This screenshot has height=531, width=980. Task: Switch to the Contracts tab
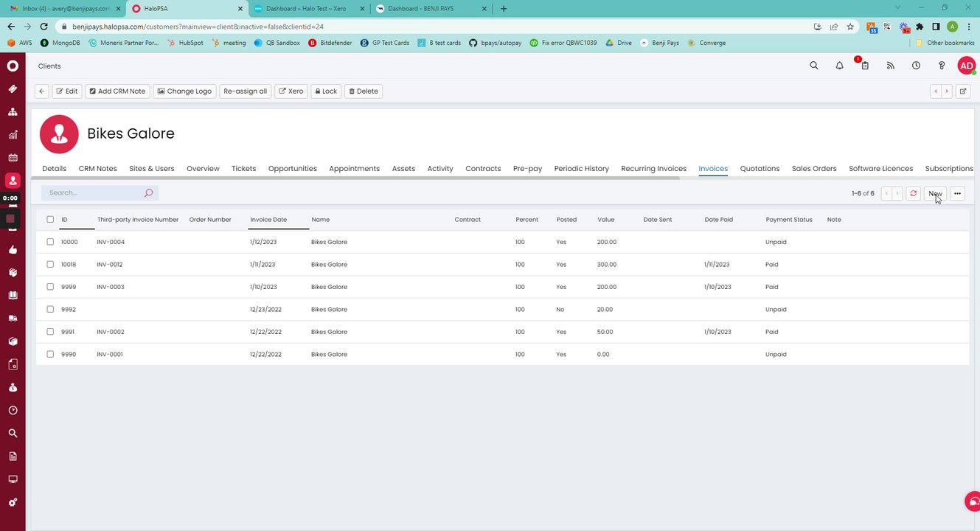coord(483,169)
